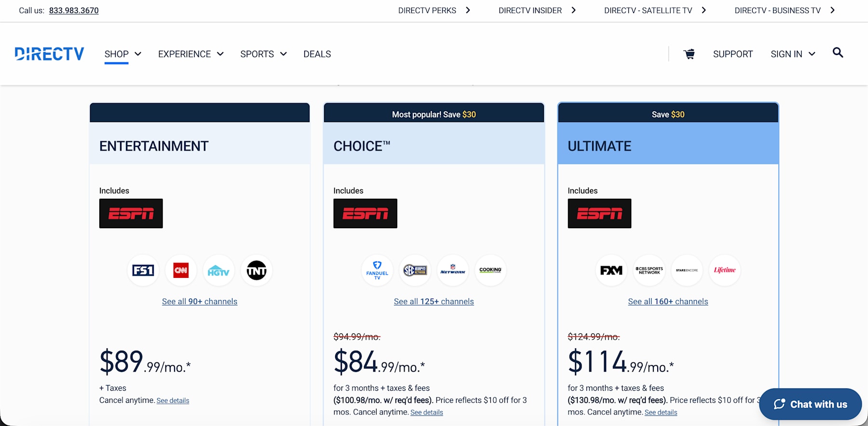Screen dimensions: 868x426
Task: Click the $84.99/mo. price
Action: pos(379,362)
